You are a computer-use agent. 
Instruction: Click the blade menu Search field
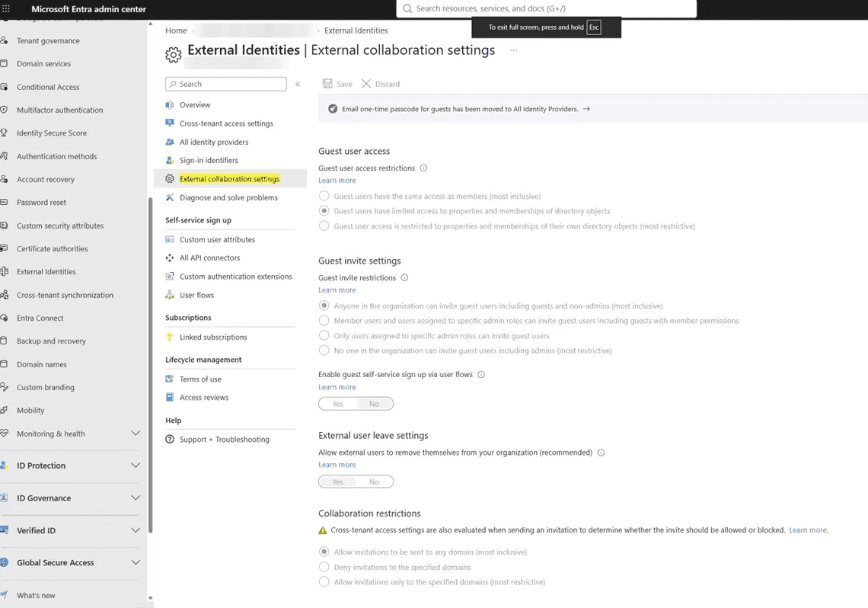pyautogui.click(x=226, y=84)
